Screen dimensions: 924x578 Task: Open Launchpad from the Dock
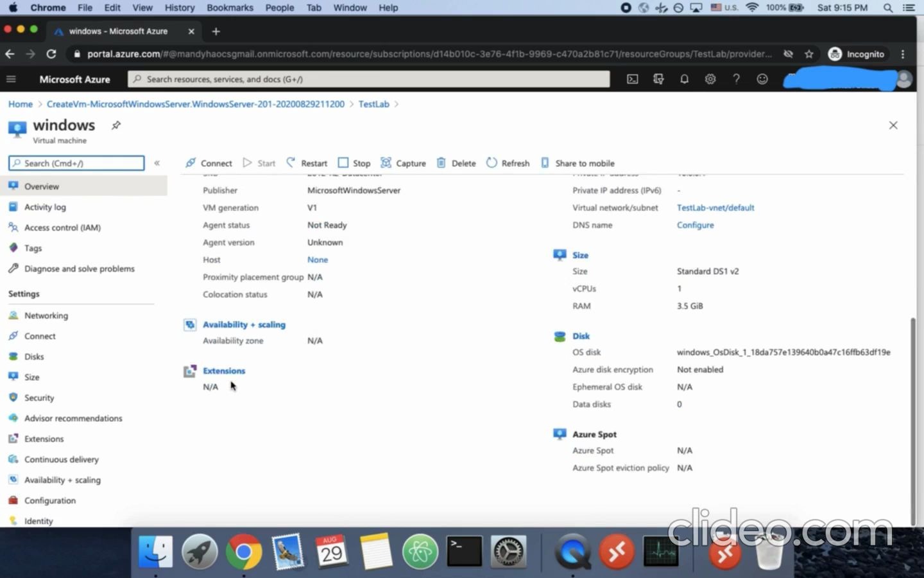(200, 552)
